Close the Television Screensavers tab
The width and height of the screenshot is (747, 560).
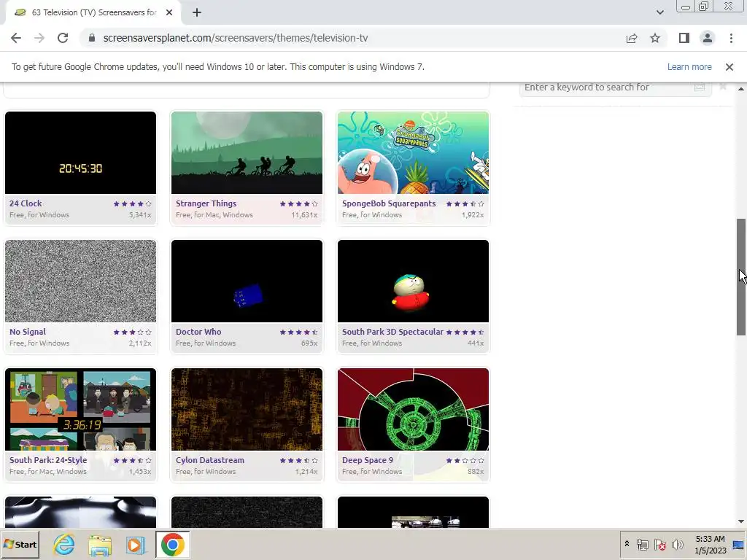pos(169,12)
